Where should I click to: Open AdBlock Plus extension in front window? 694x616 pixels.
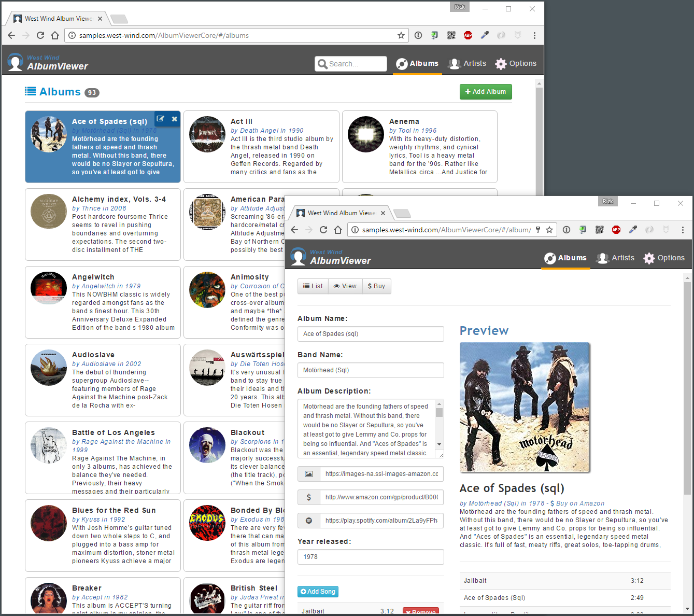click(x=616, y=230)
